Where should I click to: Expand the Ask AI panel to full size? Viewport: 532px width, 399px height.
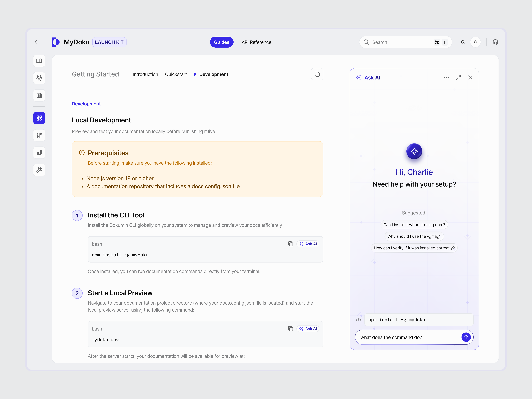pyautogui.click(x=458, y=77)
